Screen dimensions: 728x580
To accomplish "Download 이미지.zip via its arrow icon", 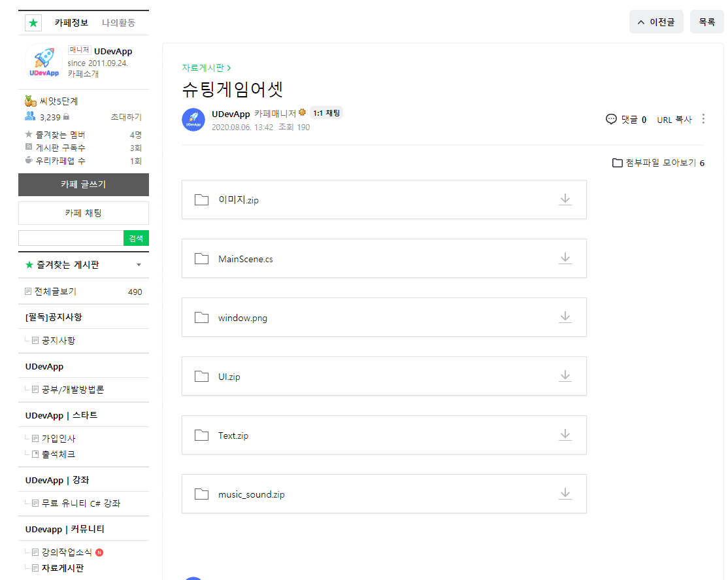I will coord(565,199).
